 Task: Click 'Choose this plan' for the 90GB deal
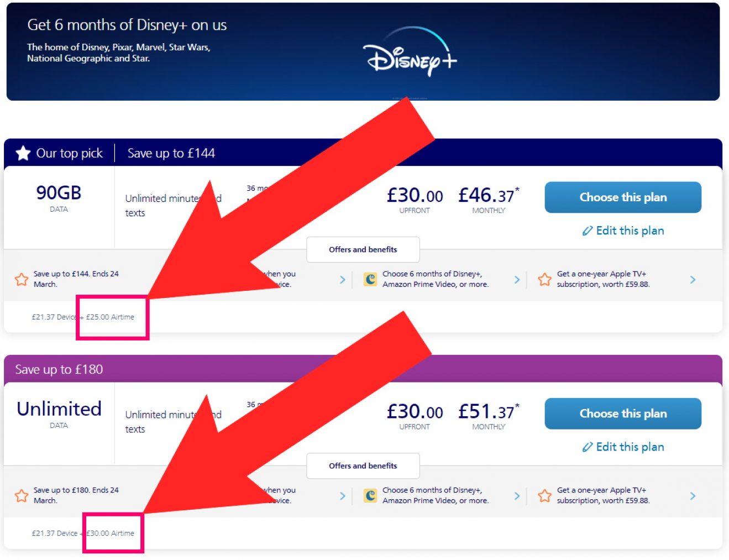pos(623,197)
